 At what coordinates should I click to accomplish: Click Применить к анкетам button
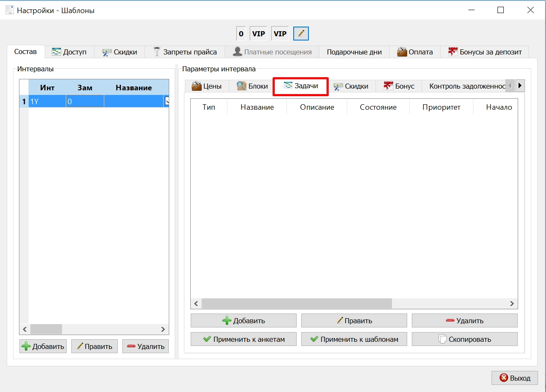pyautogui.click(x=243, y=339)
